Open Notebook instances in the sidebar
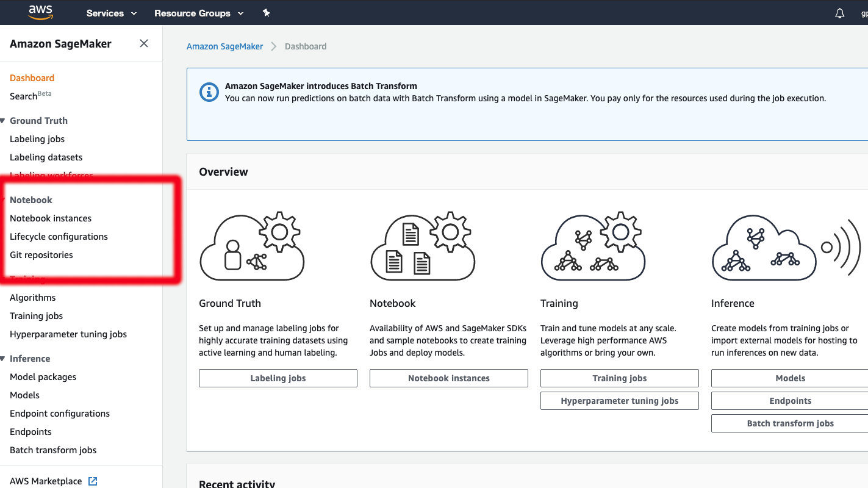The image size is (868, 488). click(x=51, y=218)
